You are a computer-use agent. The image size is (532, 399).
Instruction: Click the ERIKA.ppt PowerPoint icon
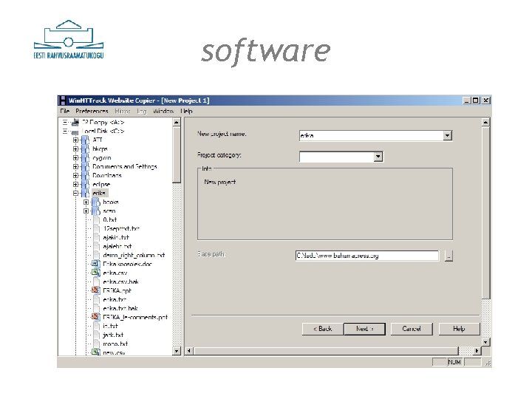(95, 290)
